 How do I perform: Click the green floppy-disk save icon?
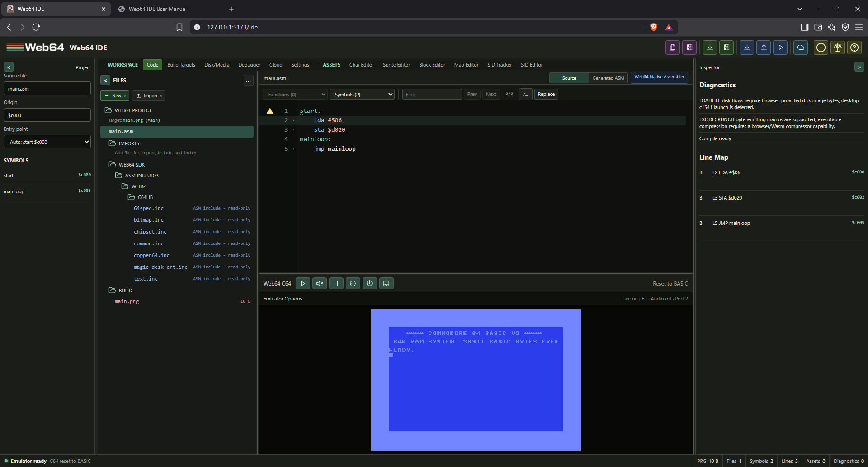pos(726,48)
